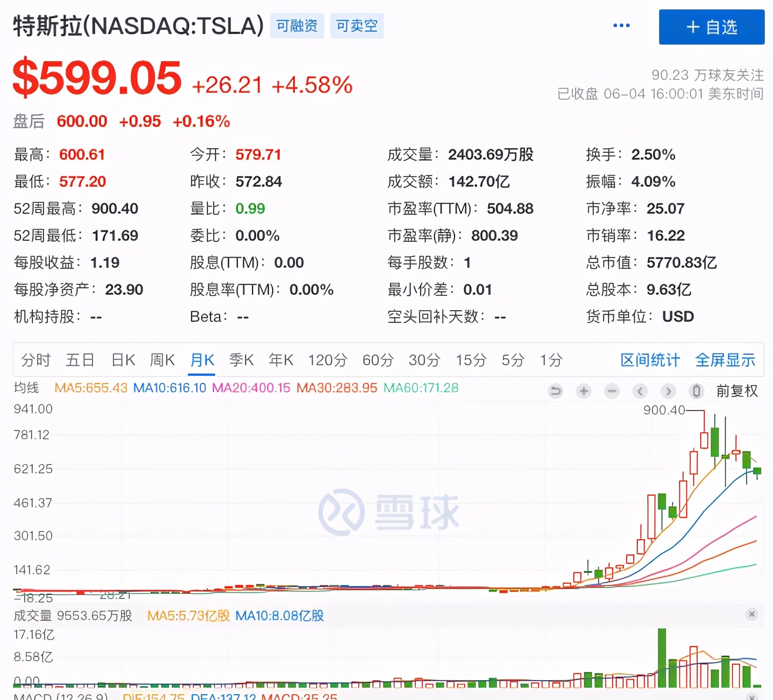Click the 最低 value 577.20

coord(82,181)
